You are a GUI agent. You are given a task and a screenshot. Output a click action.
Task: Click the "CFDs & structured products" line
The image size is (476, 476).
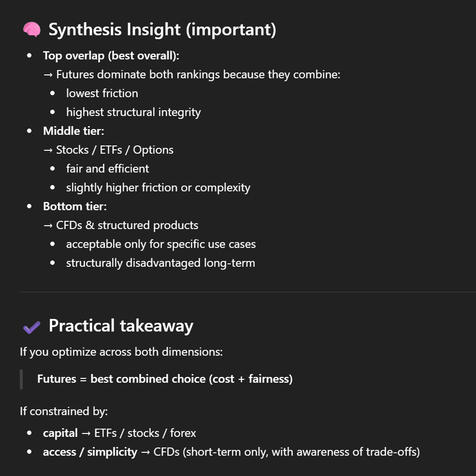127,225
